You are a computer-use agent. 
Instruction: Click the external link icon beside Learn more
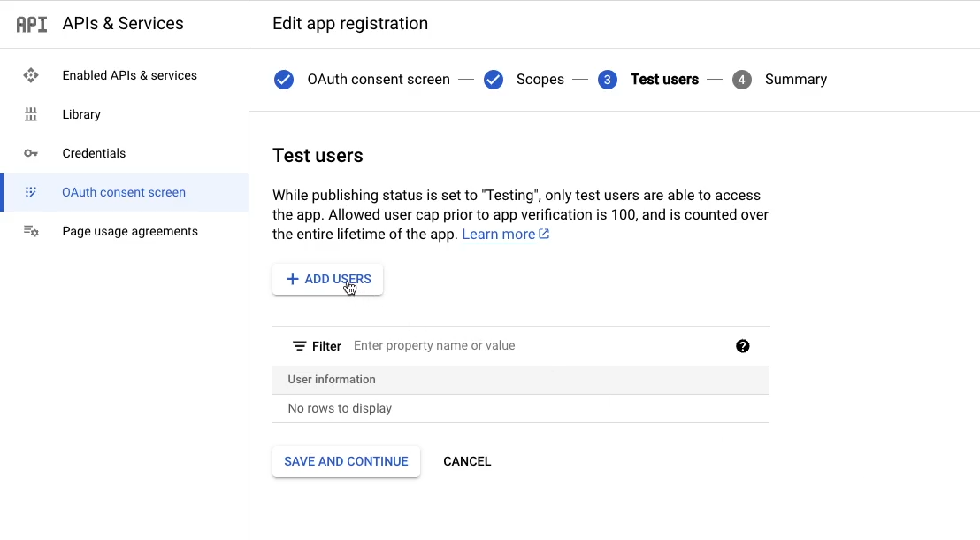(x=544, y=234)
